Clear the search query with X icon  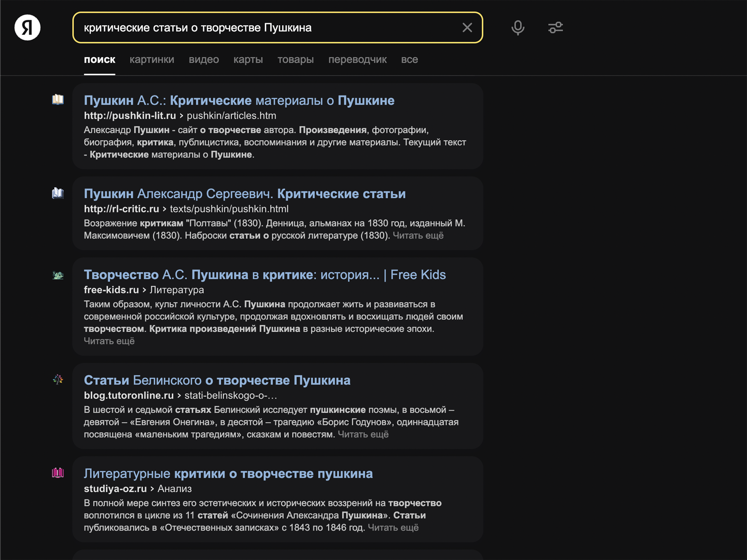tap(467, 28)
